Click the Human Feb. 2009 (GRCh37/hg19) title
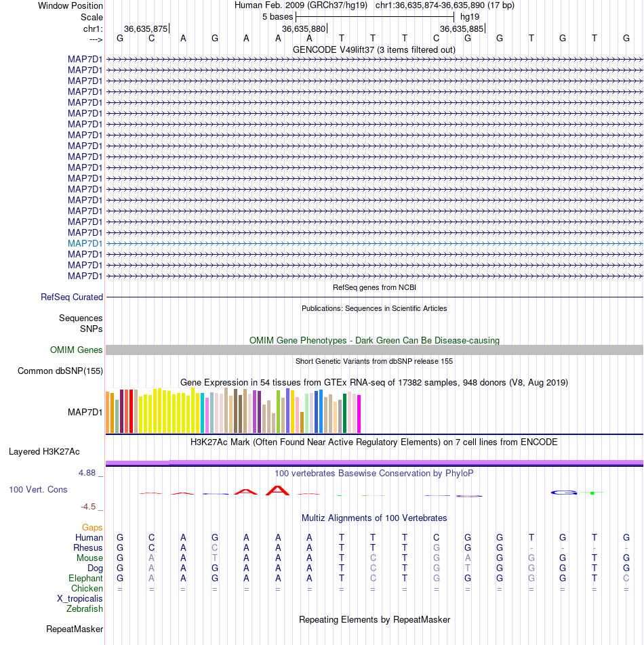 pos(301,5)
